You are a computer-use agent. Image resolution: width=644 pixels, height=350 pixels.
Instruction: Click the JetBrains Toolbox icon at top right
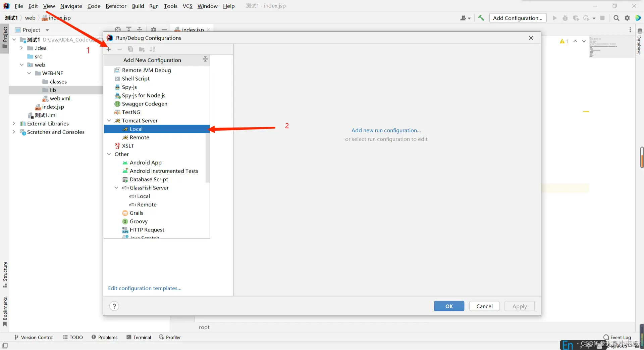click(x=638, y=18)
